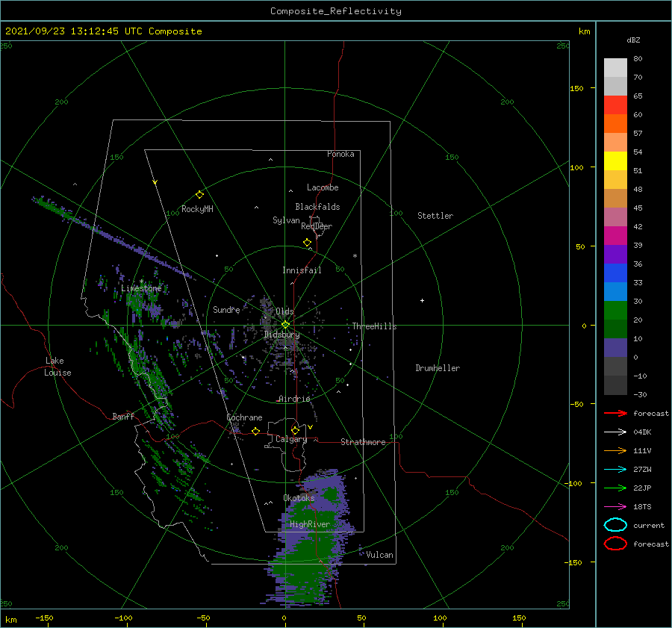672x628 pixels.
Task: Choose the cyan 27ZW arrow legend icon
Action: pos(615,470)
